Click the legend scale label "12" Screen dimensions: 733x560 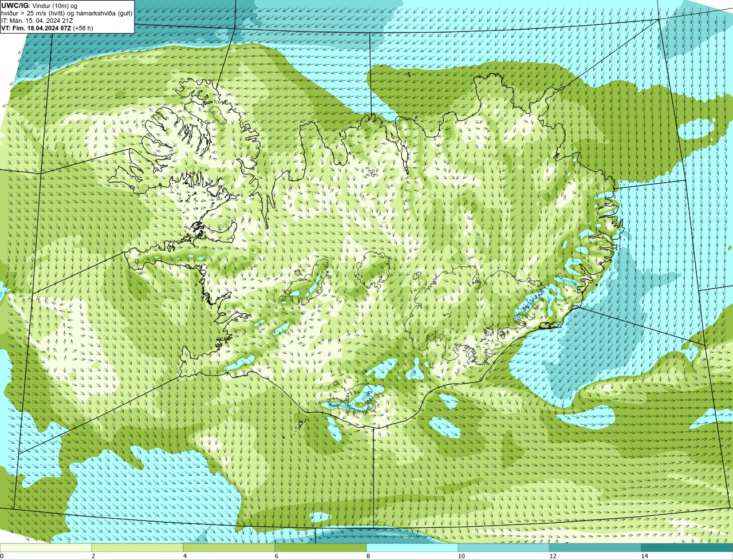point(553,556)
